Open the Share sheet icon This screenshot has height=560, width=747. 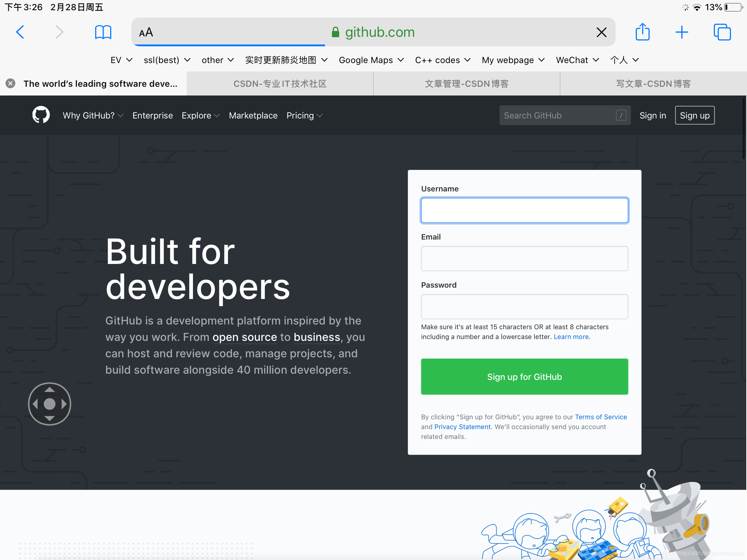[x=642, y=32]
